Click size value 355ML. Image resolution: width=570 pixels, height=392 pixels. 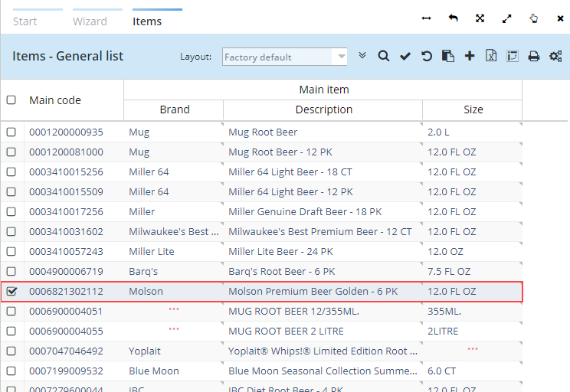pos(444,312)
